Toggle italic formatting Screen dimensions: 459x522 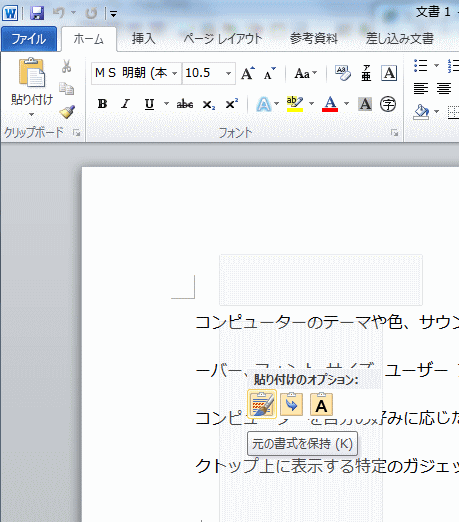click(x=125, y=104)
